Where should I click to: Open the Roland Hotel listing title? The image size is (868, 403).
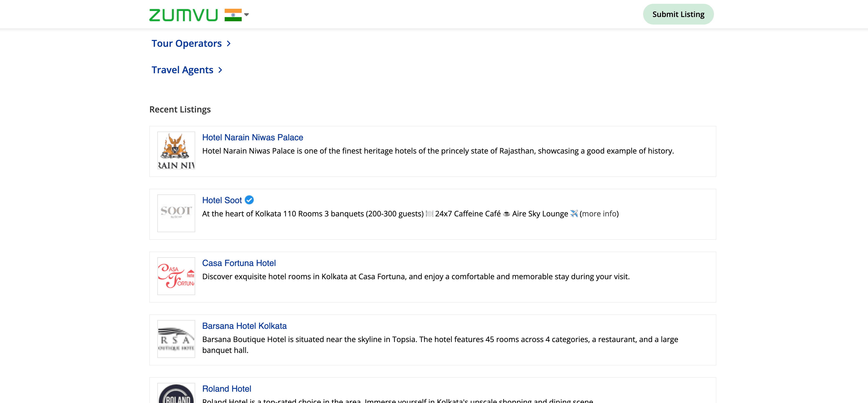226,389
